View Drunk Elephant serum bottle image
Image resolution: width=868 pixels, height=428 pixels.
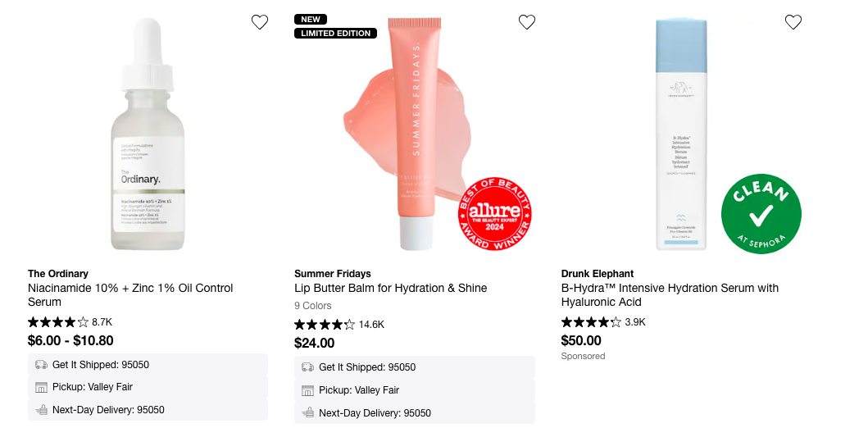point(681,135)
